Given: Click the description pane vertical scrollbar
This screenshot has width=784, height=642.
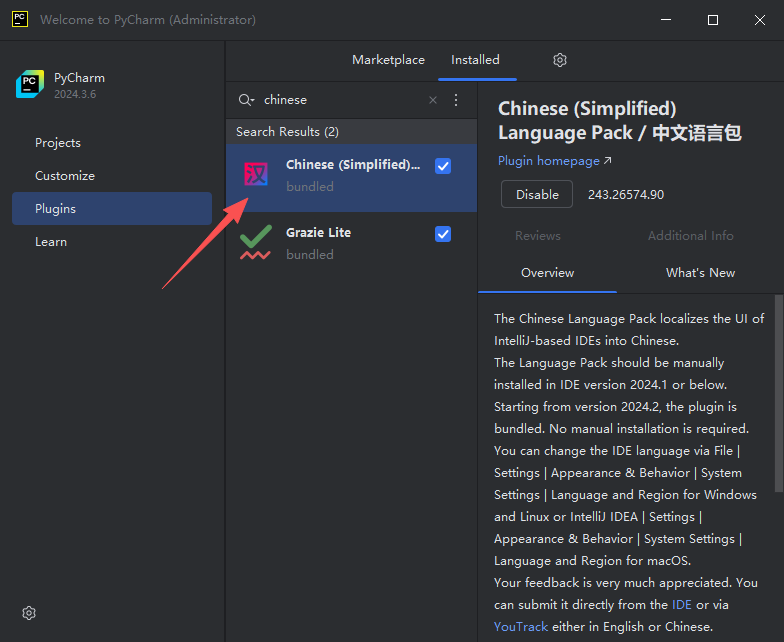Looking at the screenshot, I should pos(778,393).
